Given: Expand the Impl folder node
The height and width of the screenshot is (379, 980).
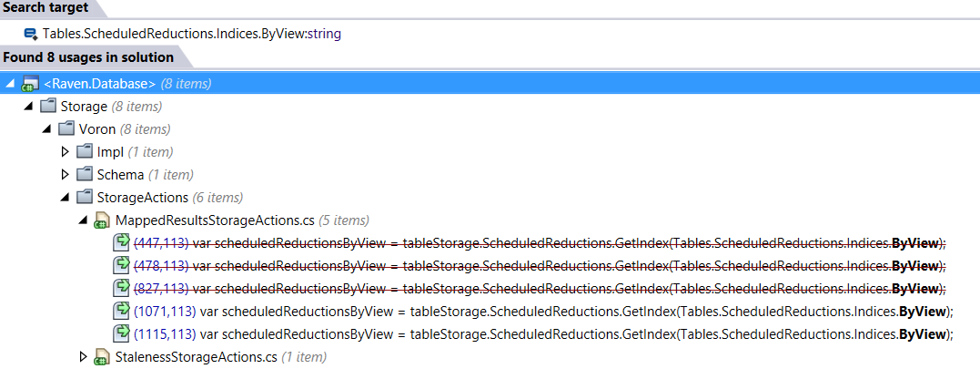Looking at the screenshot, I should (x=65, y=152).
